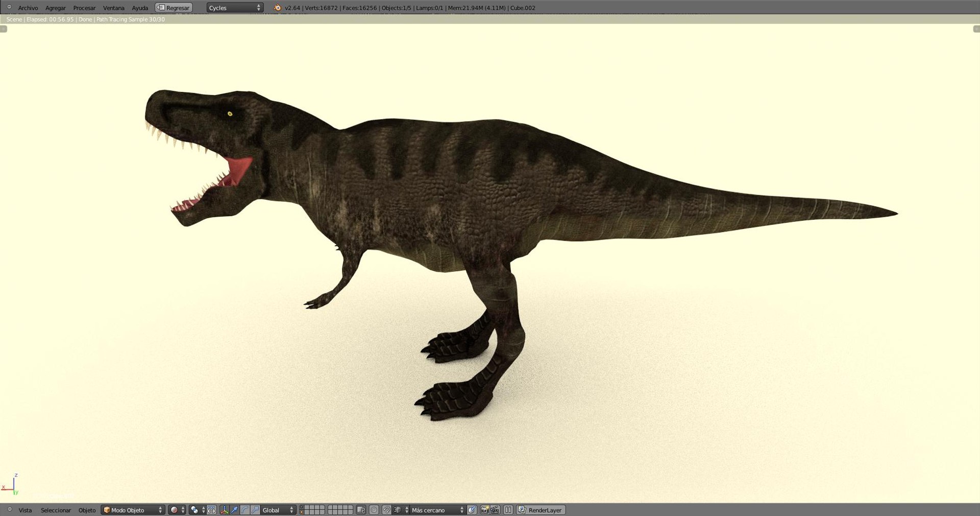
Task: Select the scale manipulator icon
Action: 255,510
